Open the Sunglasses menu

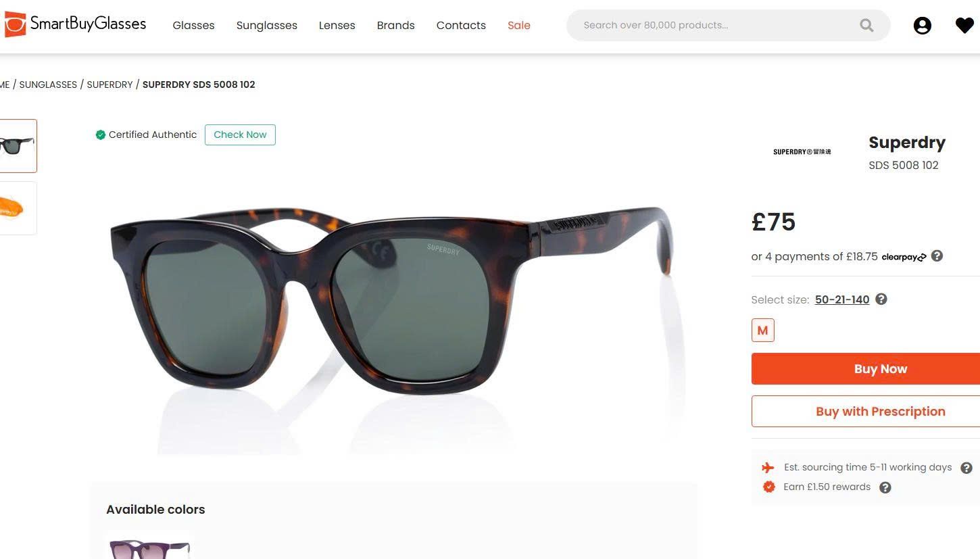pyautogui.click(x=267, y=26)
